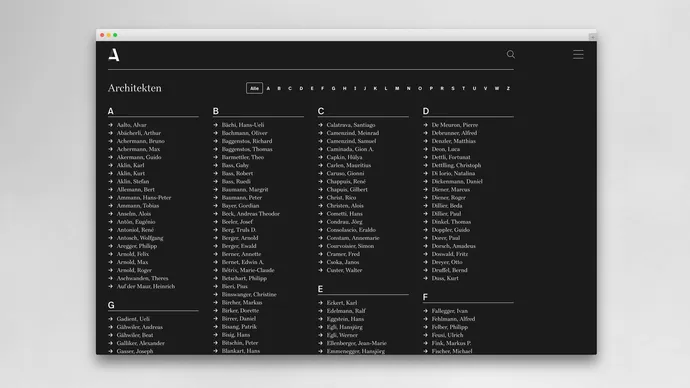Click arrow icon beside 'Egli, Werner'
This screenshot has width=690, height=388.
click(320, 335)
